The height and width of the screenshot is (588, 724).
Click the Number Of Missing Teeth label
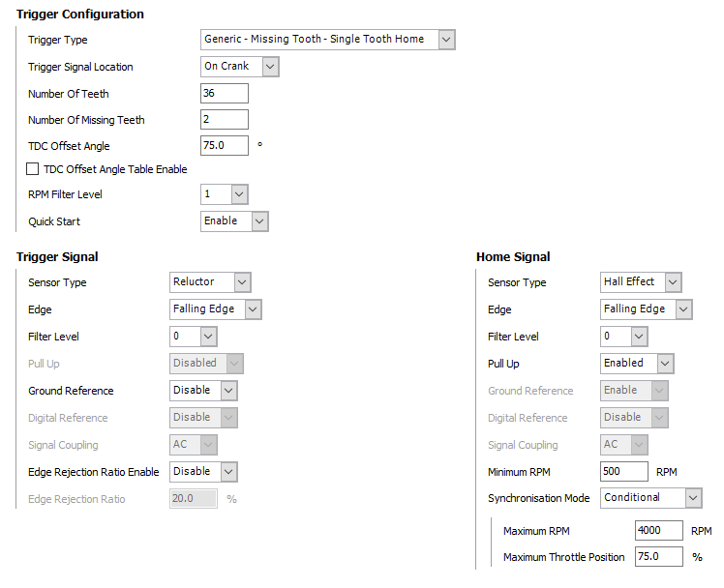(x=86, y=120)
